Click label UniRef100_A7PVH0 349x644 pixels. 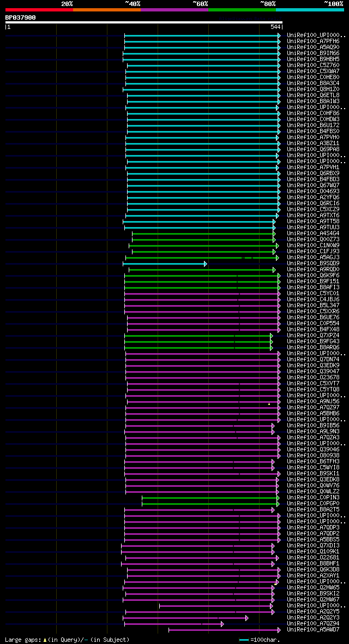(x=313, y=138)
